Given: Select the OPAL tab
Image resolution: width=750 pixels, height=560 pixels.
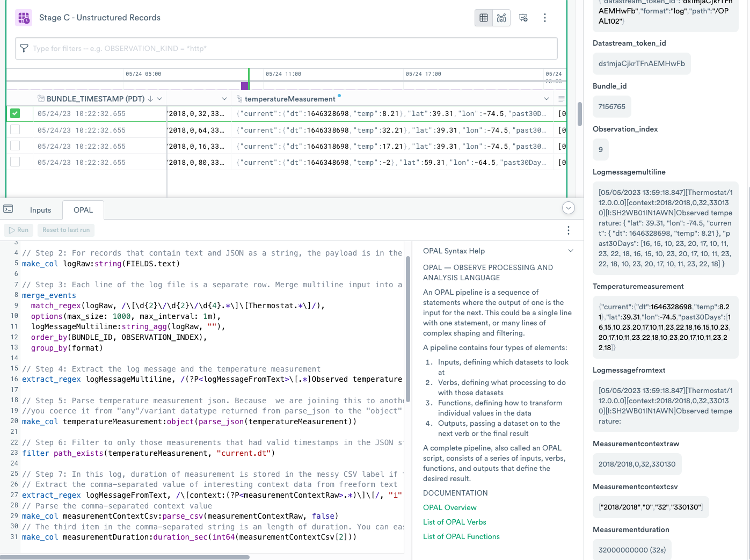Looking at the screenshot, I should 83,210.
